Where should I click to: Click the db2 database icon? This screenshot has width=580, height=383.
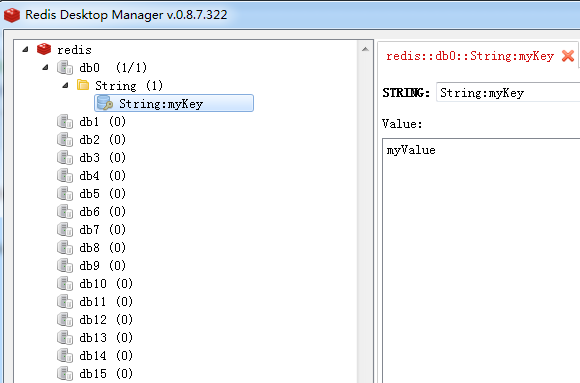(65, 140)
